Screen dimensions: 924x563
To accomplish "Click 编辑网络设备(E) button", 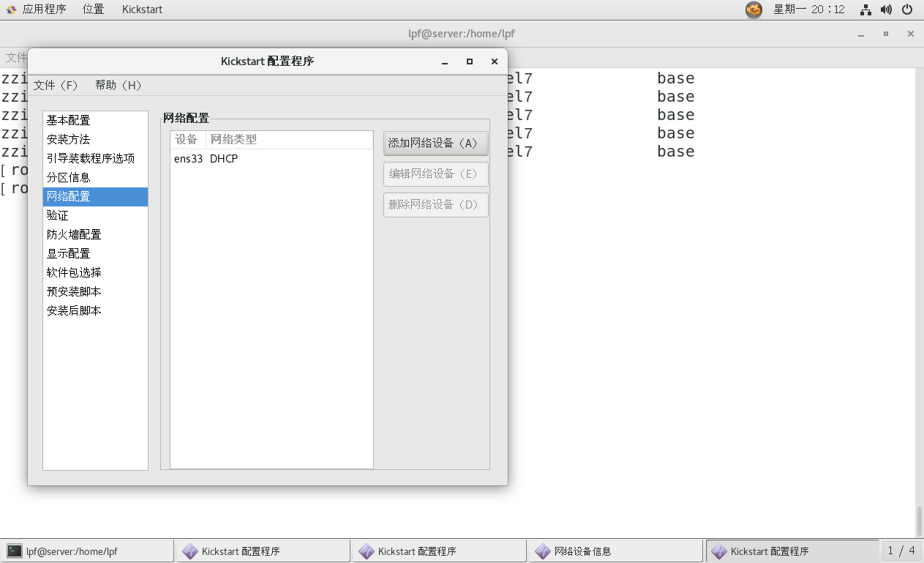I will click(436, 174).
